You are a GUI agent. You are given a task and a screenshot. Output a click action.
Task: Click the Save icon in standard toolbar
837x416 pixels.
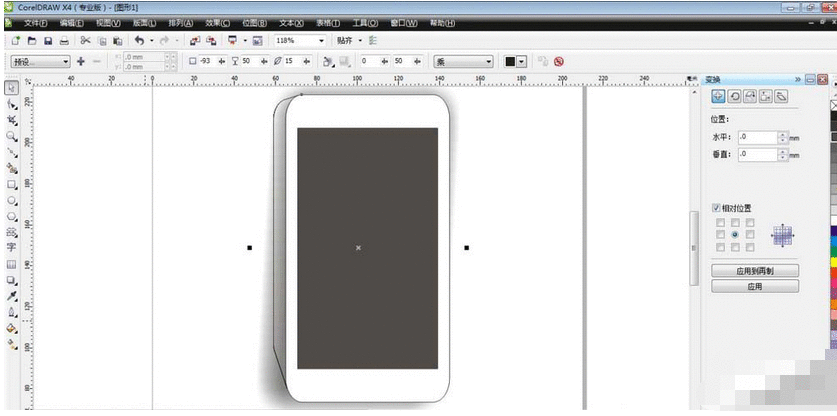coord(48,41)
